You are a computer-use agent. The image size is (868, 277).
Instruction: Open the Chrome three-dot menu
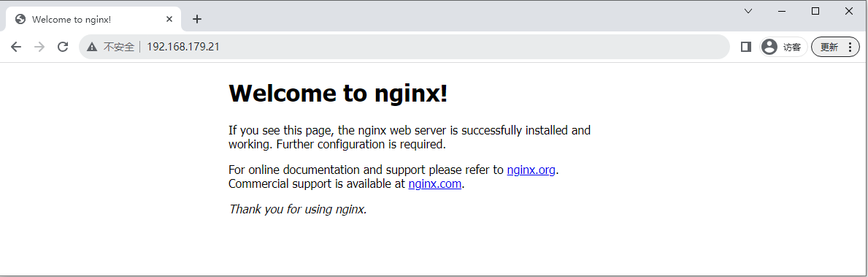coord(850,47)
